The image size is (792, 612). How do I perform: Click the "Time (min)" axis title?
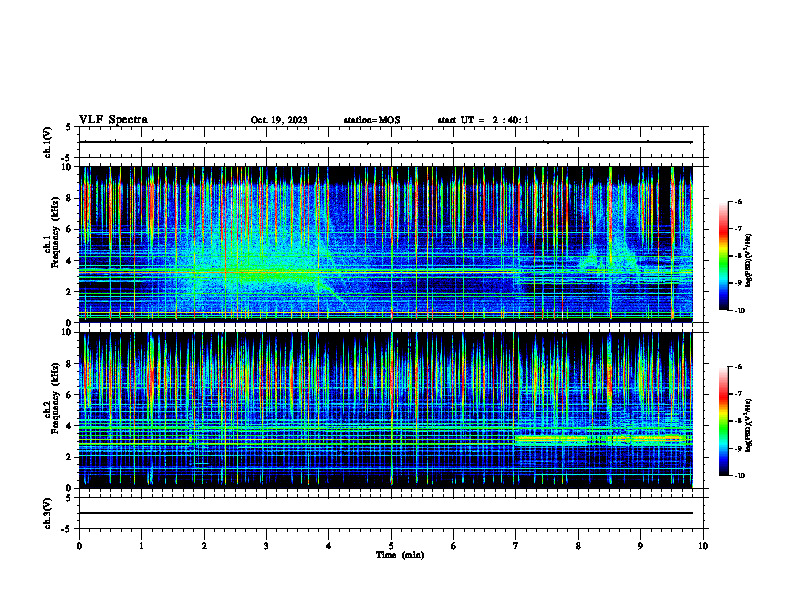(400, 555)
